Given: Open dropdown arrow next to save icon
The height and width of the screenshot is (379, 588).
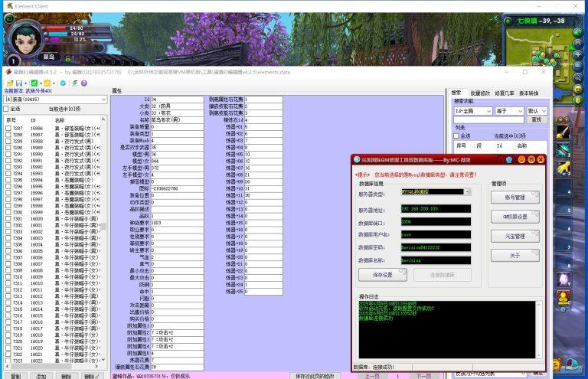Looking at the screenshot, I should (x=25, y=83).
